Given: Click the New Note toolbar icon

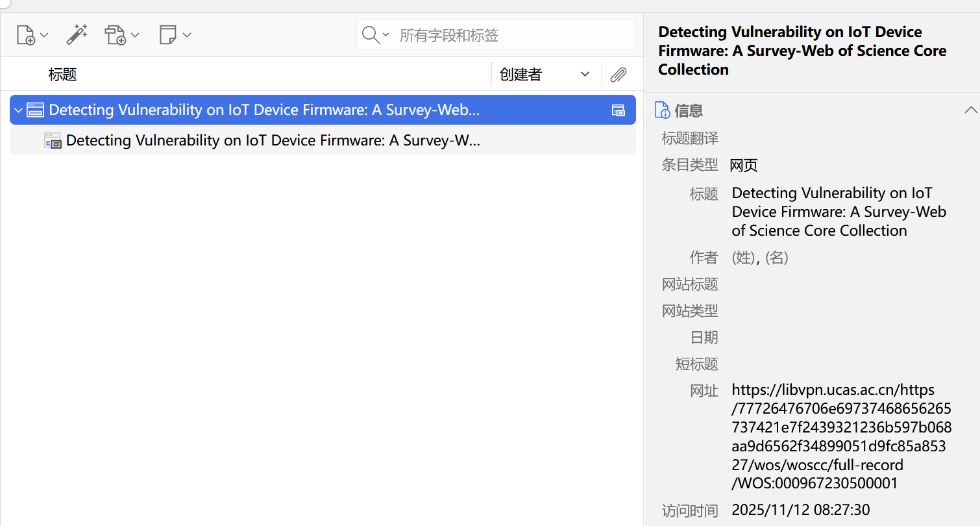Looking at the screenshot, I should pos(168,35).
